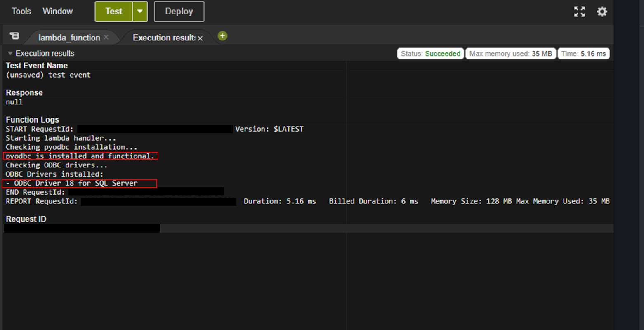The height and width of the screenshot is (330, 644).
Task: Open the environment file list icon
Action: (14, 36)
